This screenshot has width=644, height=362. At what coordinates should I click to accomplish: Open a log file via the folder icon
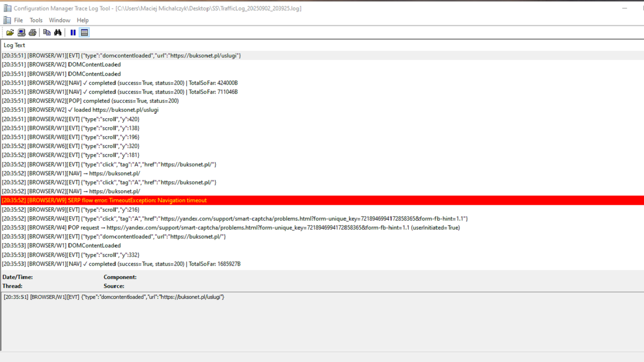point(9,32)
